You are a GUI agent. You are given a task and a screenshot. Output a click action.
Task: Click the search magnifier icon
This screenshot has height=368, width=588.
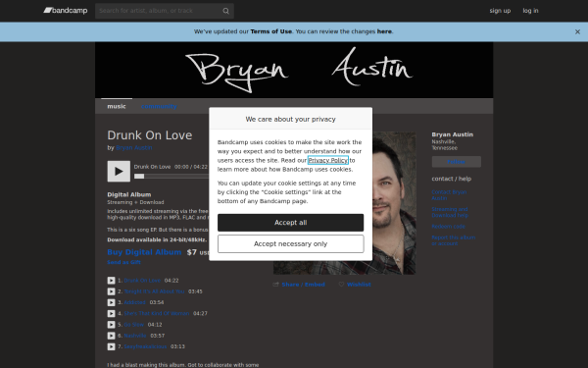click(225, 11)
